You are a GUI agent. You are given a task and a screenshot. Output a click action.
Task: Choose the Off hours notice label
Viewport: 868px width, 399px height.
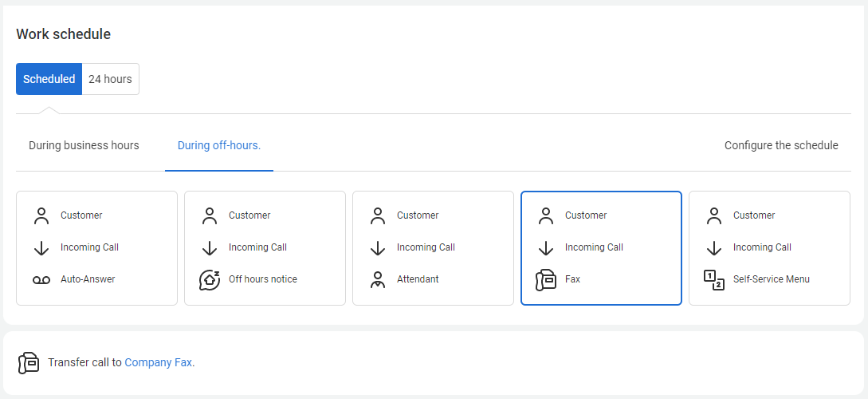coord(262,279)
